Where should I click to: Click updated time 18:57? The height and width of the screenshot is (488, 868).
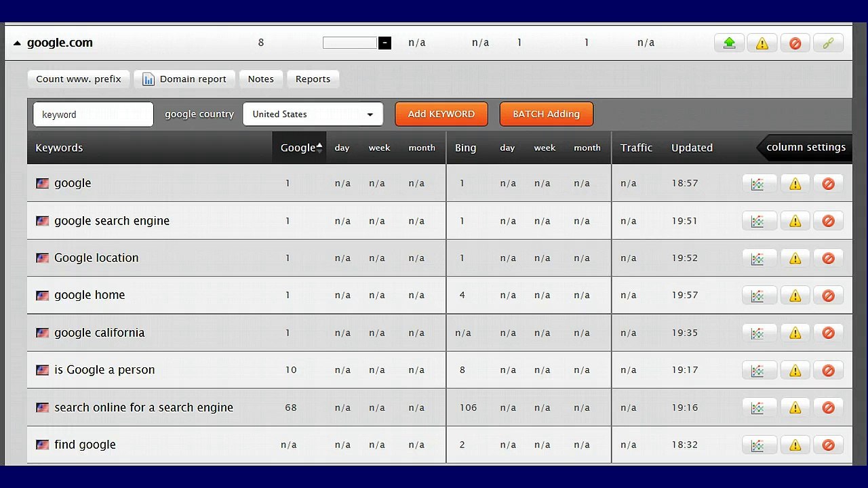coord(684,183)
